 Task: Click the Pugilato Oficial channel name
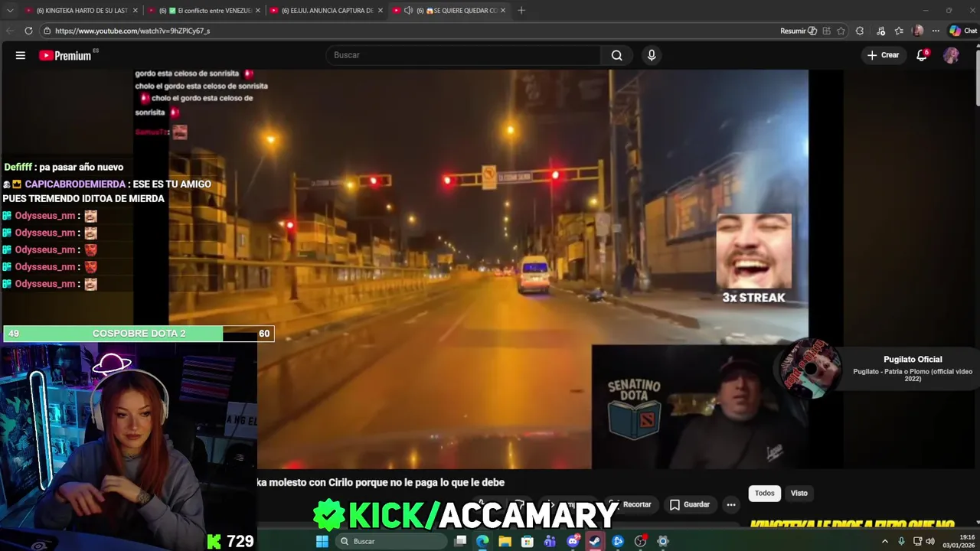pyautogui.click(x=913, y=359)
